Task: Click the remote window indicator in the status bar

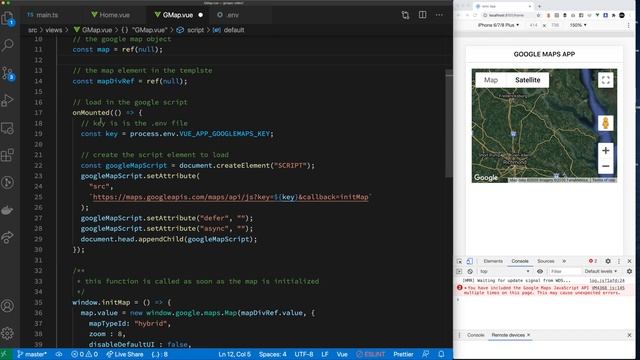Action: [x=4, y=354]
